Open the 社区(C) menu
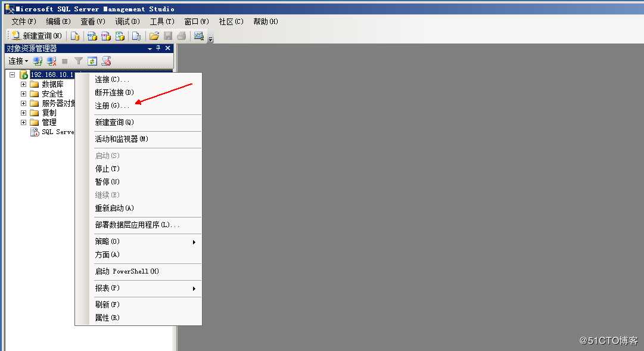 pos(231,21)
